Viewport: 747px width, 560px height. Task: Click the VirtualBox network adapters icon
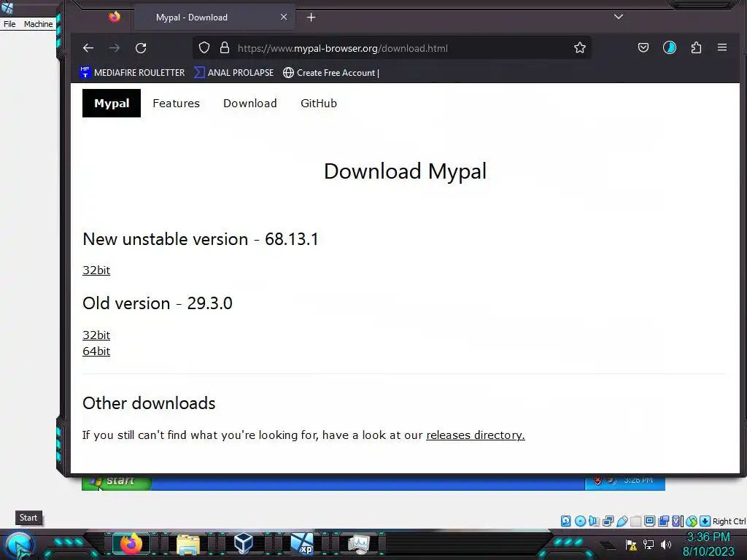pos(608,521)
